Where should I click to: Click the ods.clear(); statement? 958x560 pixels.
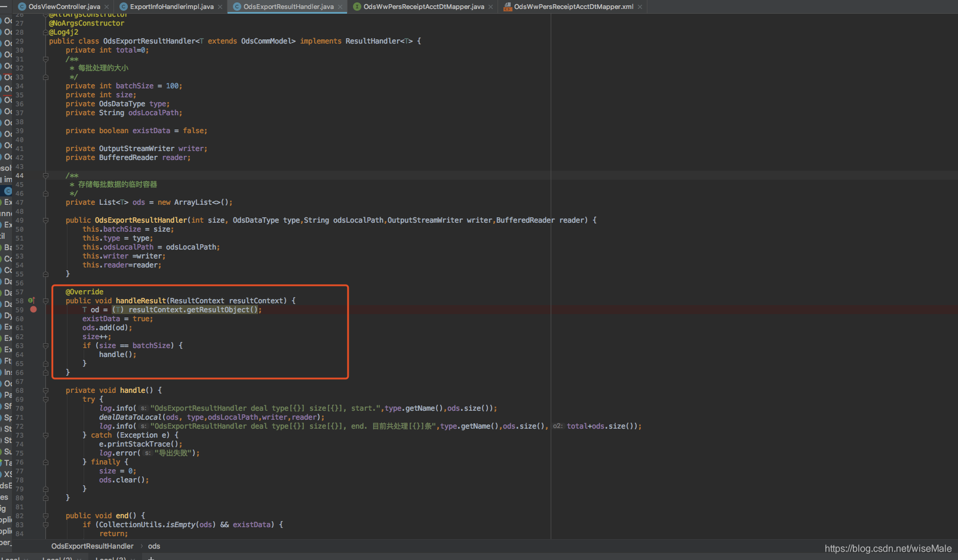click(x=124, y=480)
